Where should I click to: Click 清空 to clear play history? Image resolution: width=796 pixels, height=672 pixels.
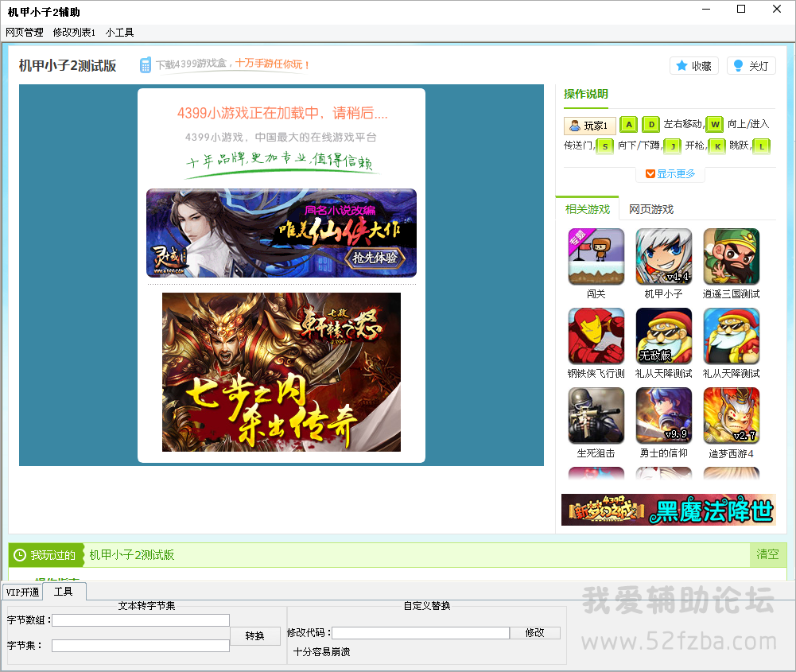tap(767, 554)
